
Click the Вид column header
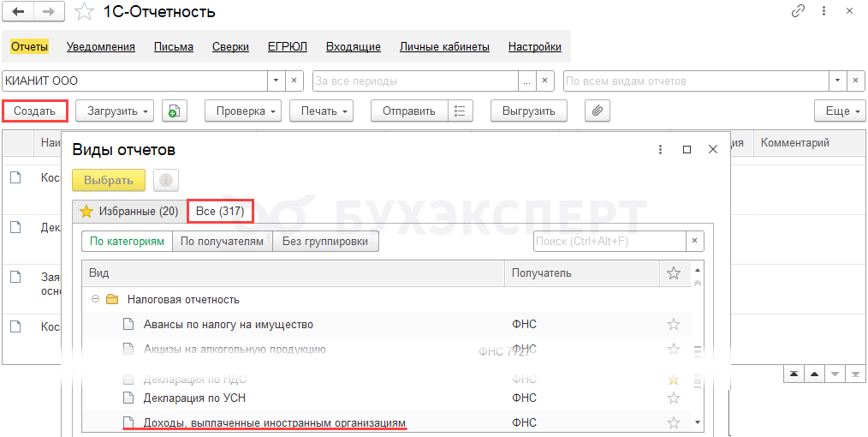coord(293,273)
